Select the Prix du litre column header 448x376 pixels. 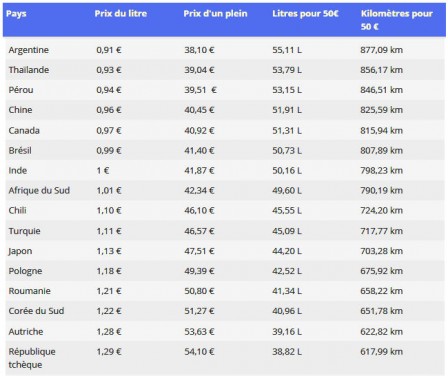(121, 14)
